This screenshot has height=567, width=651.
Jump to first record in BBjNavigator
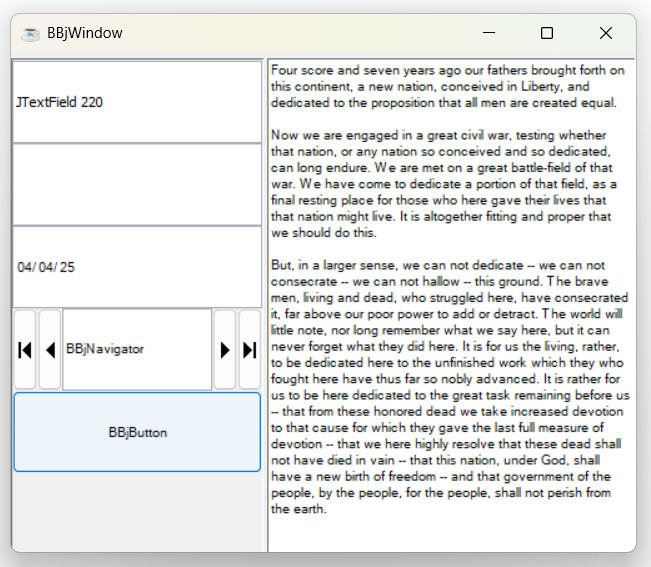coord(25,349)
